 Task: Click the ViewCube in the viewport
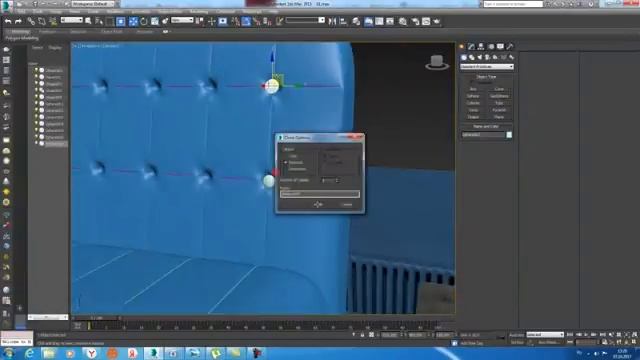point(437,62)
